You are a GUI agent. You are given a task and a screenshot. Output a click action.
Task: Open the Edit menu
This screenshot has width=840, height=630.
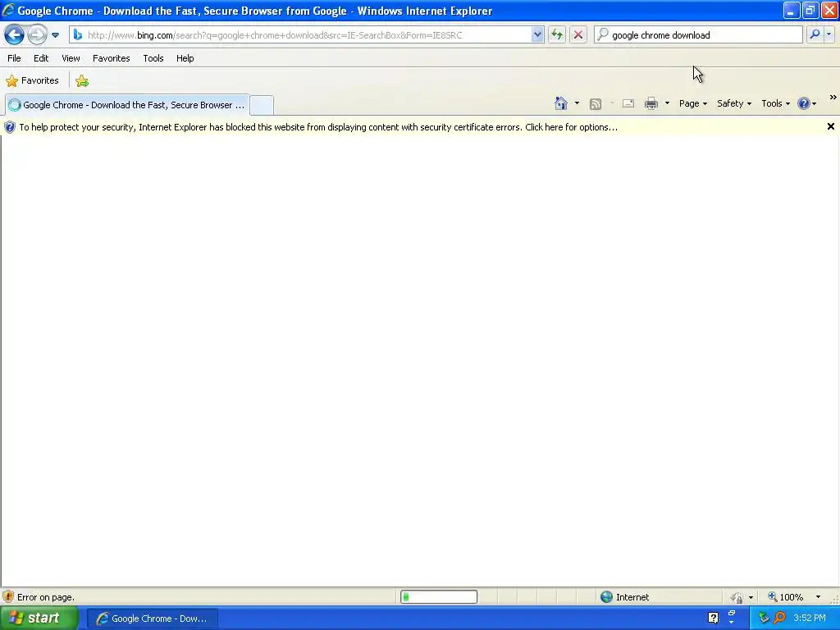pos(41,58)
